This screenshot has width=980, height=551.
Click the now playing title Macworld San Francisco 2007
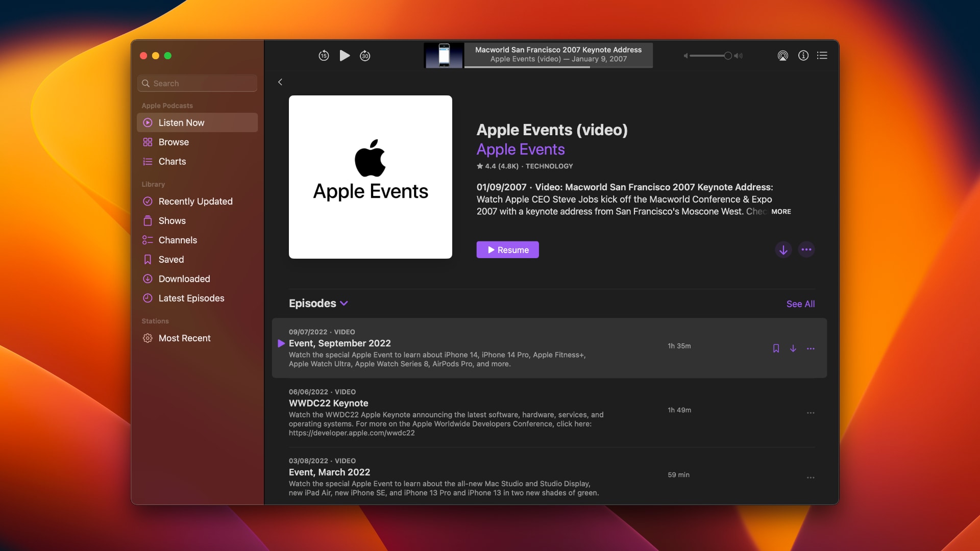(558, 49)
